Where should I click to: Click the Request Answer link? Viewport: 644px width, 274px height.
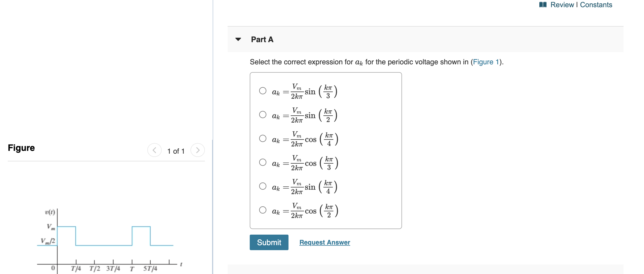pos(324,242)
